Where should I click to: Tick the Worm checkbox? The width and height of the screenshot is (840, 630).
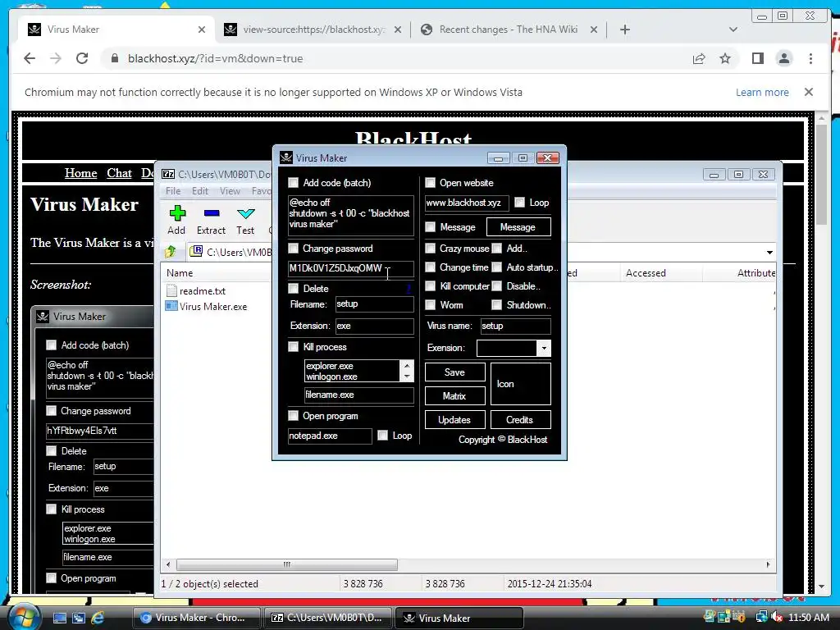coord(430,304)
